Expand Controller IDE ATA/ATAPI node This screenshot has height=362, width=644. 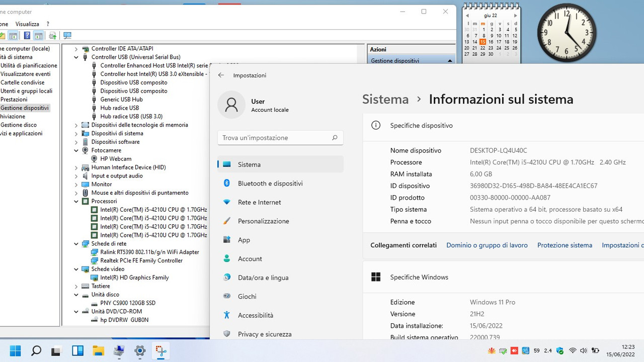tap(76, 49)
